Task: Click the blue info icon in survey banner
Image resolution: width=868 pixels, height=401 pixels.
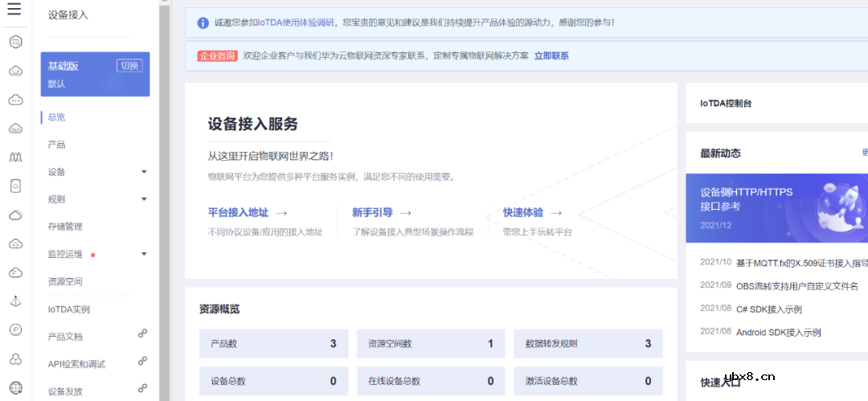Action: [x=203, y=23]
